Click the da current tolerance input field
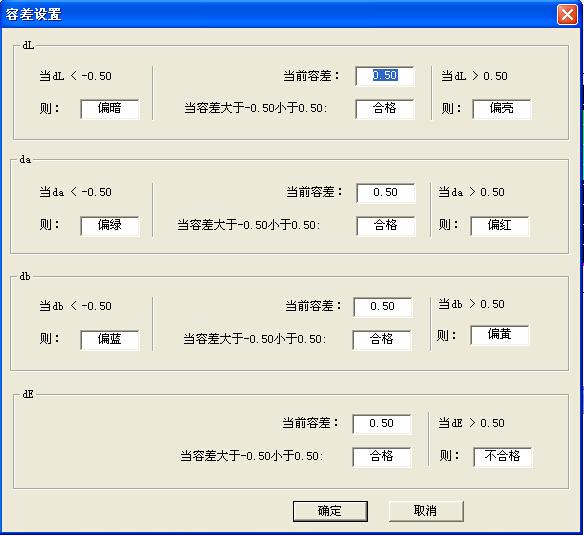584x536 pixels. pos(385,193)
